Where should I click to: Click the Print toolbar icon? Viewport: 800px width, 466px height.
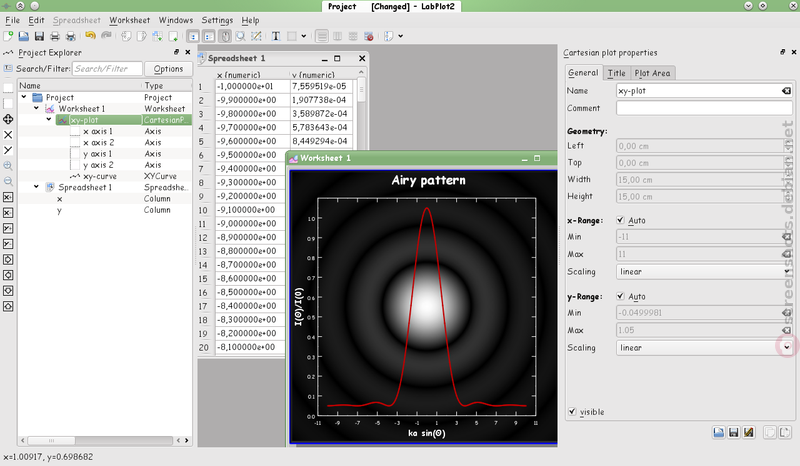55,36
